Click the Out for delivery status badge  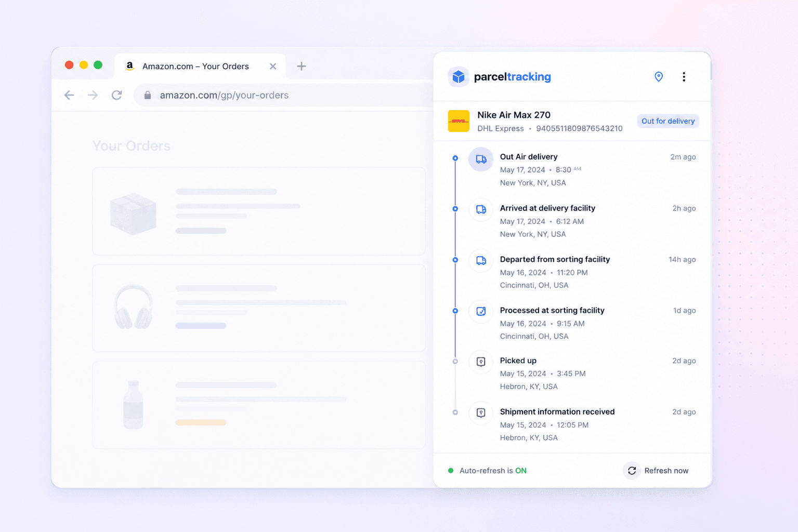(668, 121)
